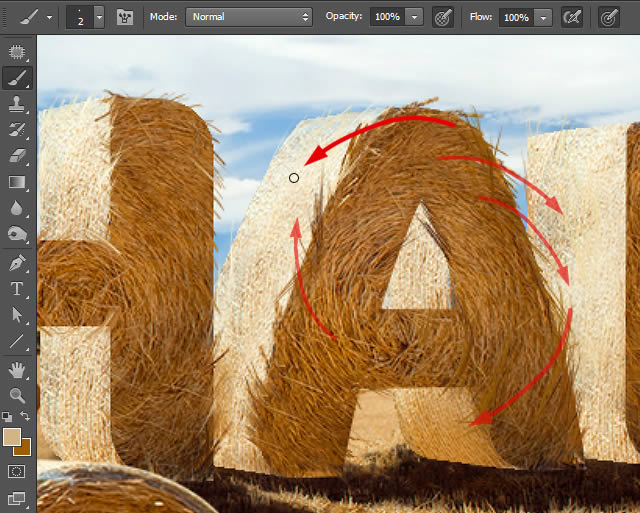The width and height of the screenshot is (640, 513).
Task: Click the Opacity value field
Action: point(387,17)
